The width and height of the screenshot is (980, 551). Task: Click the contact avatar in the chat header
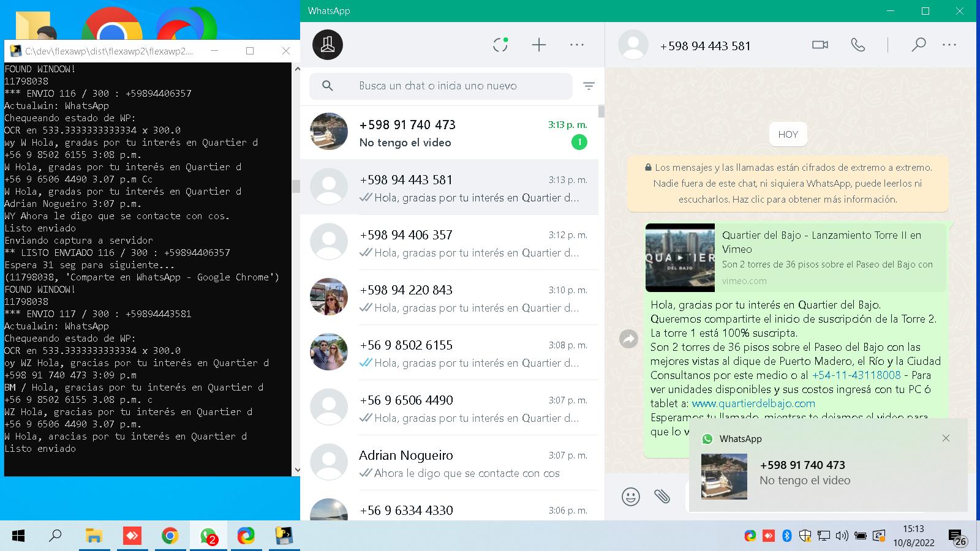coord(633,45)
